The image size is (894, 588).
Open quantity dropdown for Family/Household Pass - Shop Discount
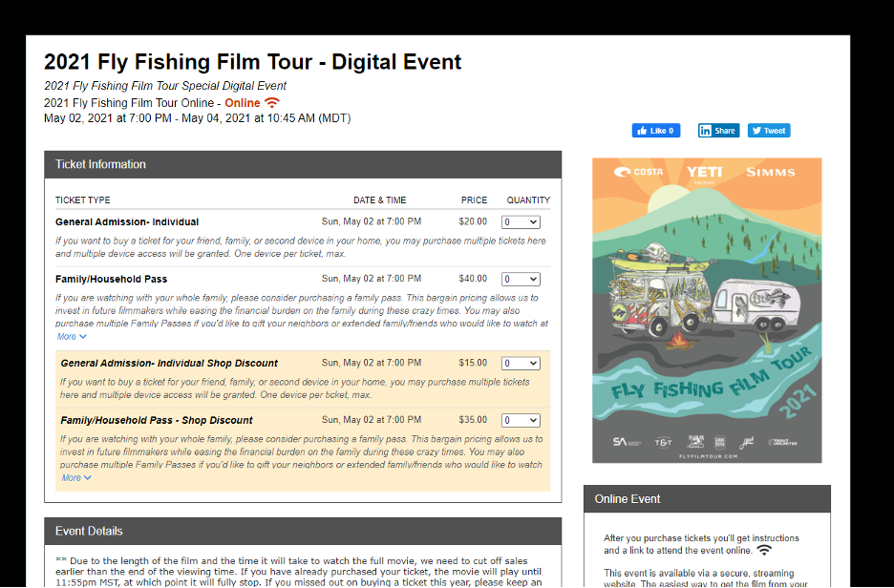click(x=521, y=421)
